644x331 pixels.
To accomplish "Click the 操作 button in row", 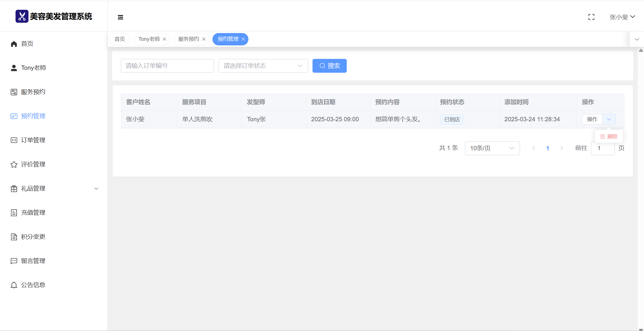I will click(592, 119).
